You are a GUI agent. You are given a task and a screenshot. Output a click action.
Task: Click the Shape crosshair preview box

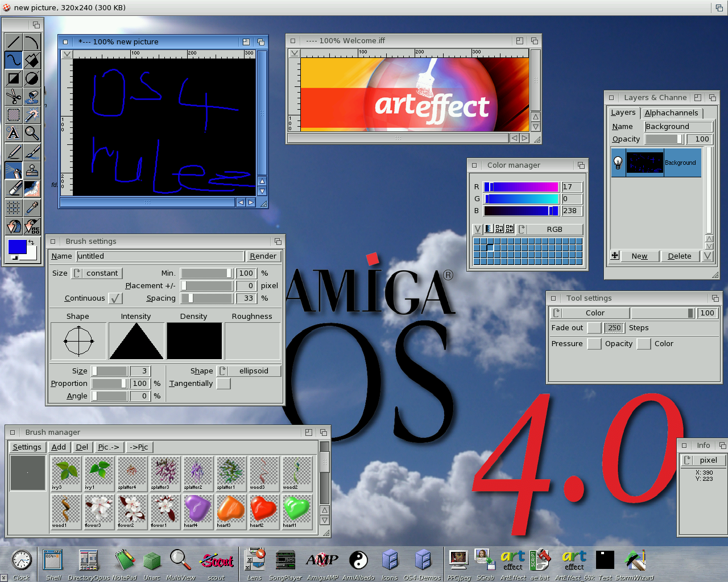point(78,341)
